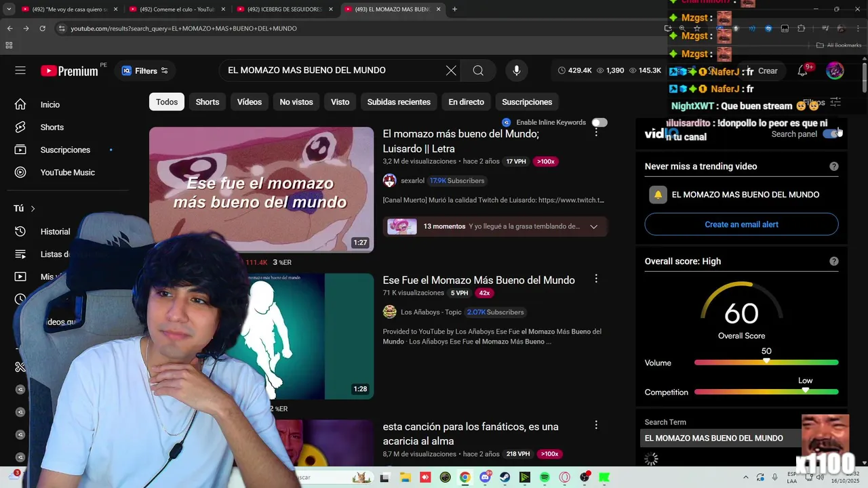Select the Shorts filter chip
Viewport: 868px width, 488px height.
(208, 102)
